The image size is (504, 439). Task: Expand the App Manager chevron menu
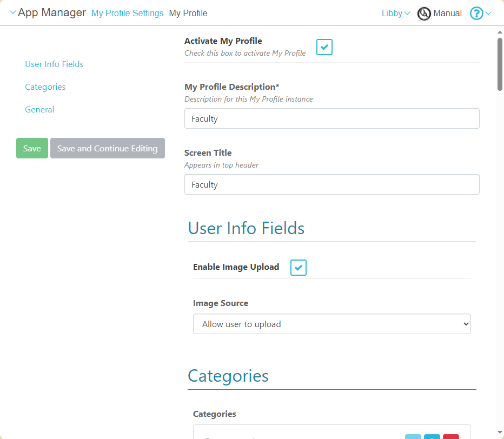click(13, 13)
